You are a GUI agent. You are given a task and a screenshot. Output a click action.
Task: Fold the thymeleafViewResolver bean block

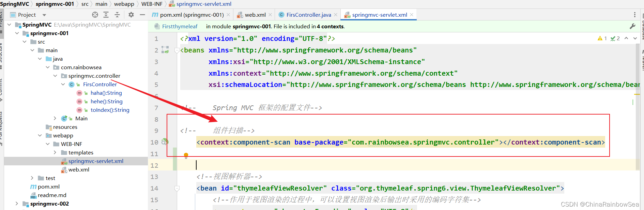pyautogui.click(x=177, y=188)
